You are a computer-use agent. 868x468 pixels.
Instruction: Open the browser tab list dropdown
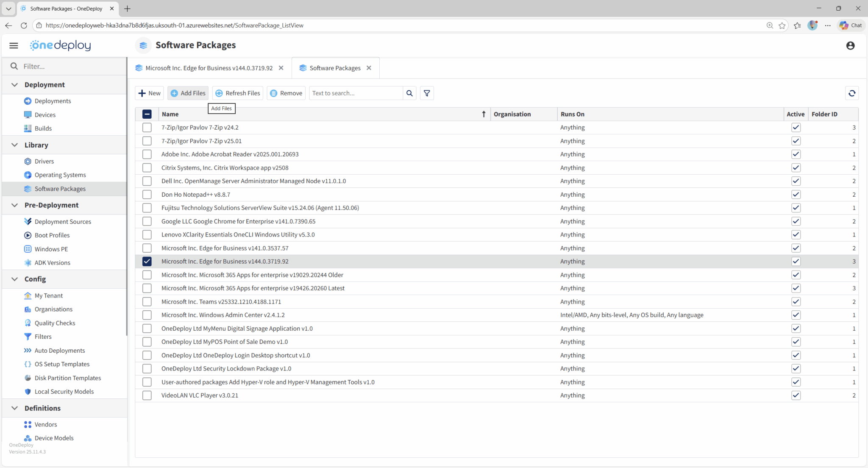pyautogui.click(x=8, y=8)
